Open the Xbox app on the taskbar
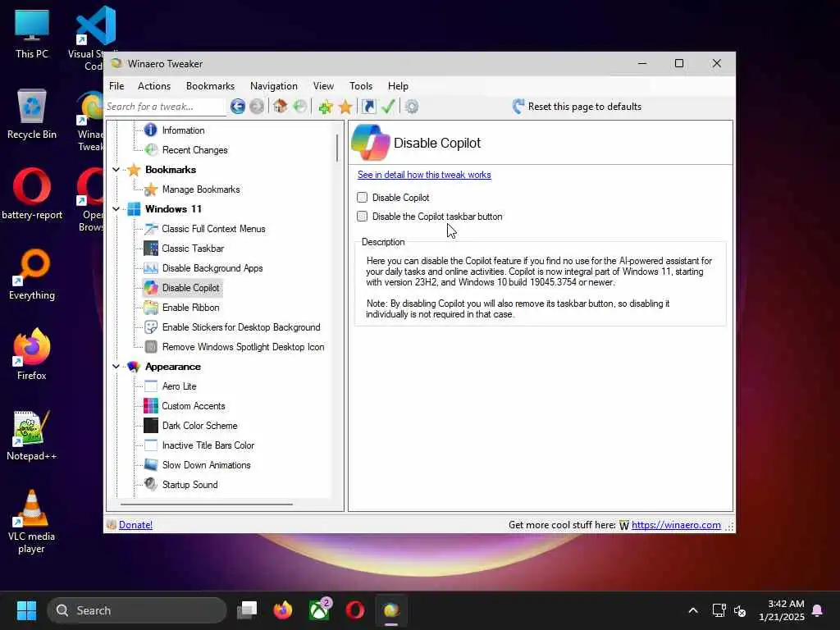 point(320,610)
